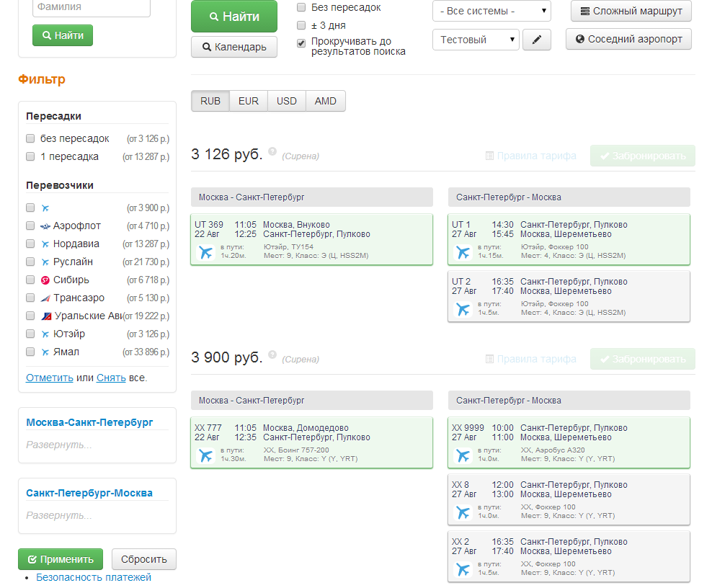The height and width of the screenshot is (588, 712).
Task: Click the large green Найти button
Action: (234, 17)
